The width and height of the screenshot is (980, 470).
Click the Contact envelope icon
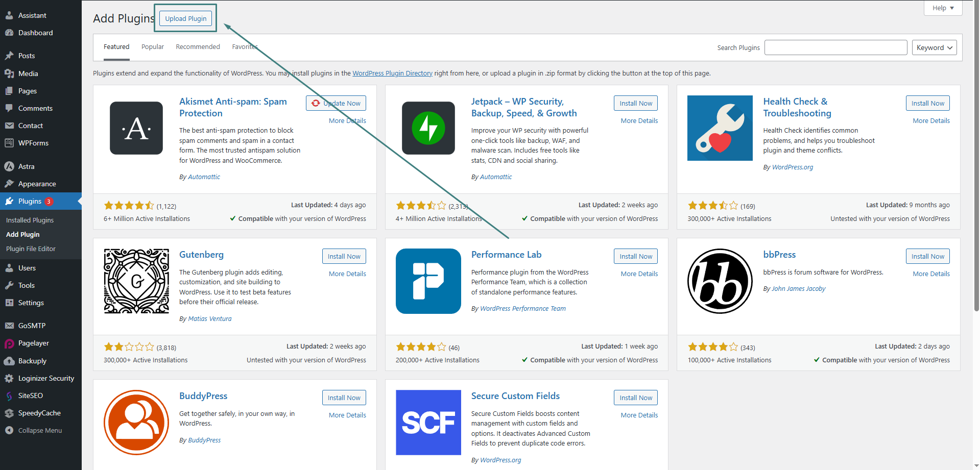pos(9,126)
